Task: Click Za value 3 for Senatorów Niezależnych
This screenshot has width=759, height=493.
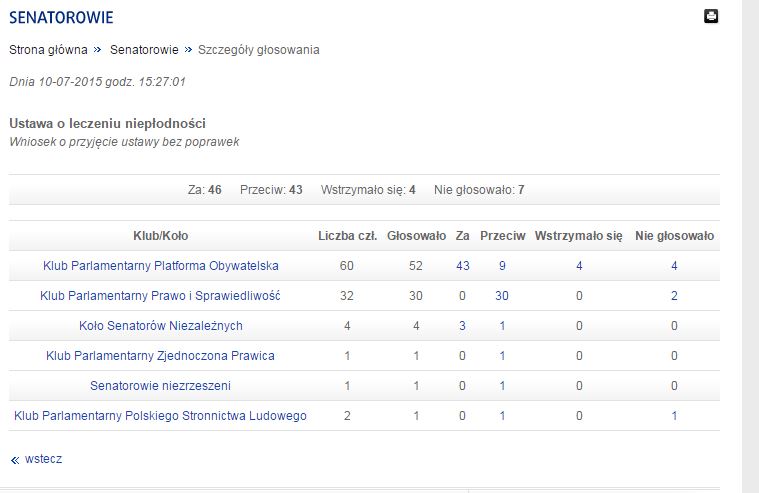Action: click(462, 326)
